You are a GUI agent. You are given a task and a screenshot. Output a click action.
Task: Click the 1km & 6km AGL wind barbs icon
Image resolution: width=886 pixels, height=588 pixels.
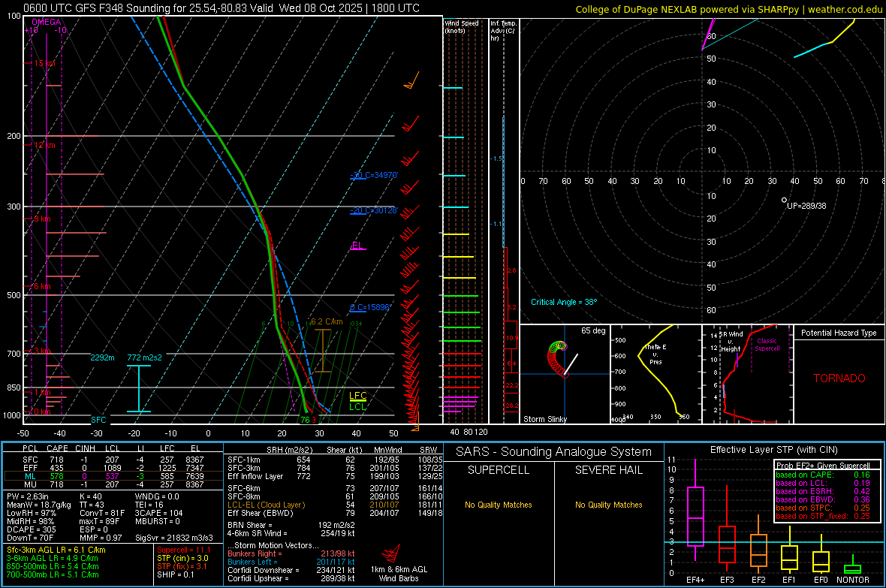(x=391, y=553)
